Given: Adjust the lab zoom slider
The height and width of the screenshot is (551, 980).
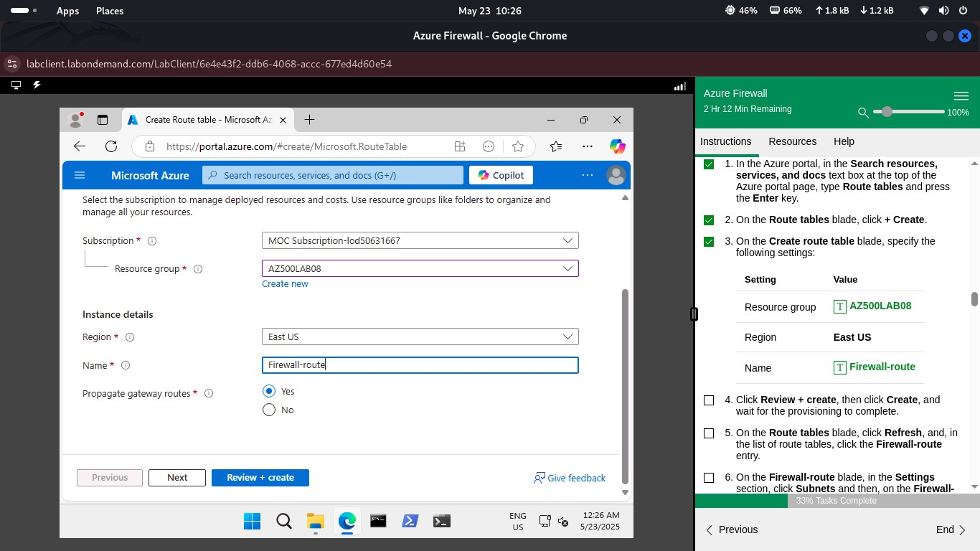Looking at the screenshot, I should tap(887, 112).
